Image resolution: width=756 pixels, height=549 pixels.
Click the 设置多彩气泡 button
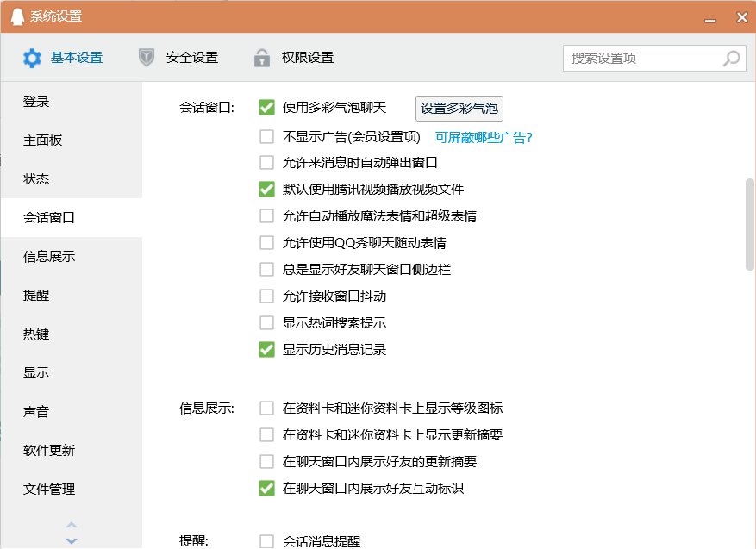[x=459, y=107]
